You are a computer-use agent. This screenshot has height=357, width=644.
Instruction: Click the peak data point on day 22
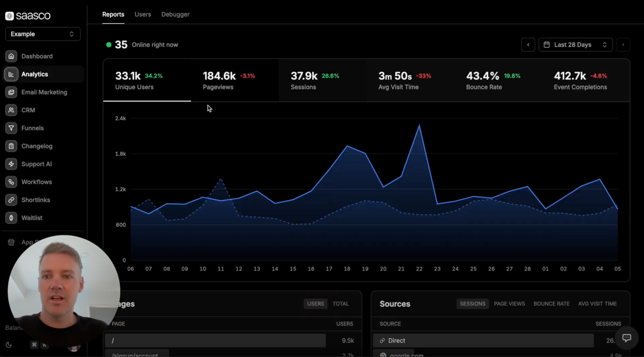point(419,125)
